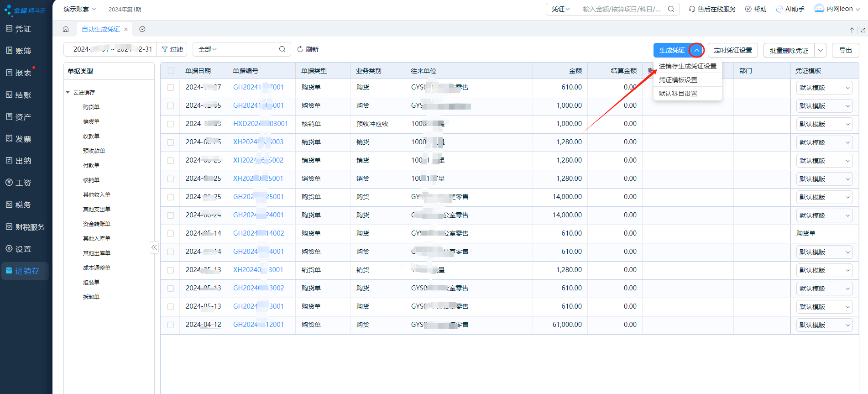Click the 帮助 help icon

pyautogui.click(x=748, y=9)
